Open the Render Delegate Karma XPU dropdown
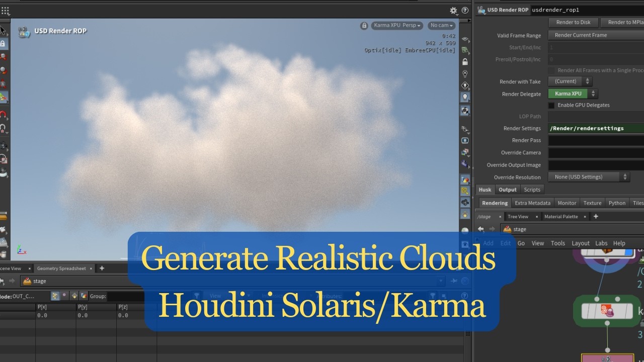This screenshot has width=644, height=362. [573, 94]
